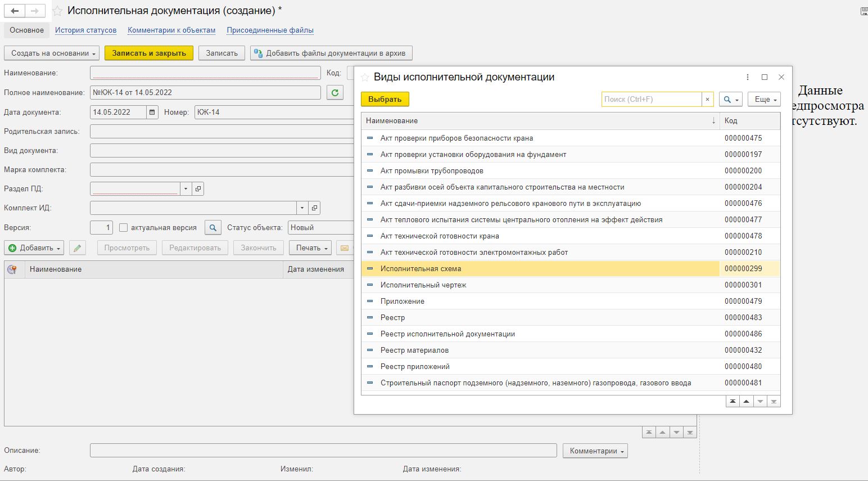
Task: Click into the Поиск (Ctrl+F) search field
Action: (x=651, y=100)
